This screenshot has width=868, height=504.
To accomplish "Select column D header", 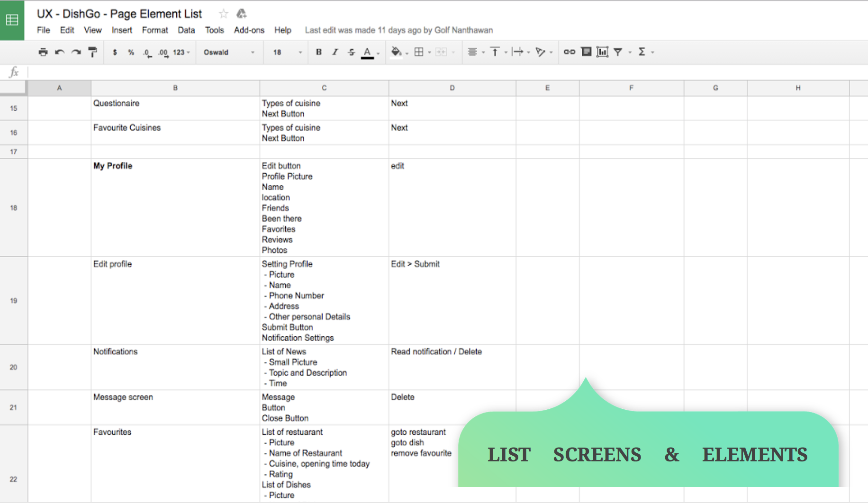I will pyautogui.click(x=452, y=88).
